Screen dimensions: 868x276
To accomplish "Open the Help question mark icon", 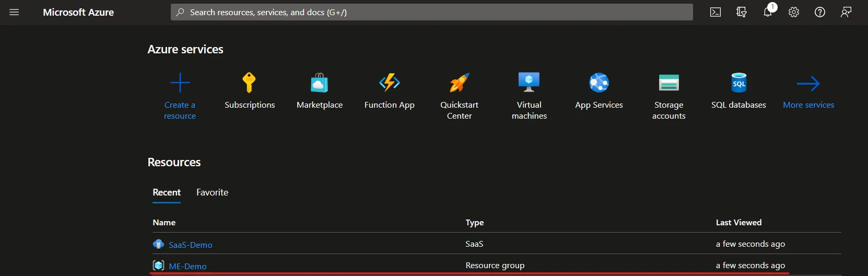I will tap(820, 12).
